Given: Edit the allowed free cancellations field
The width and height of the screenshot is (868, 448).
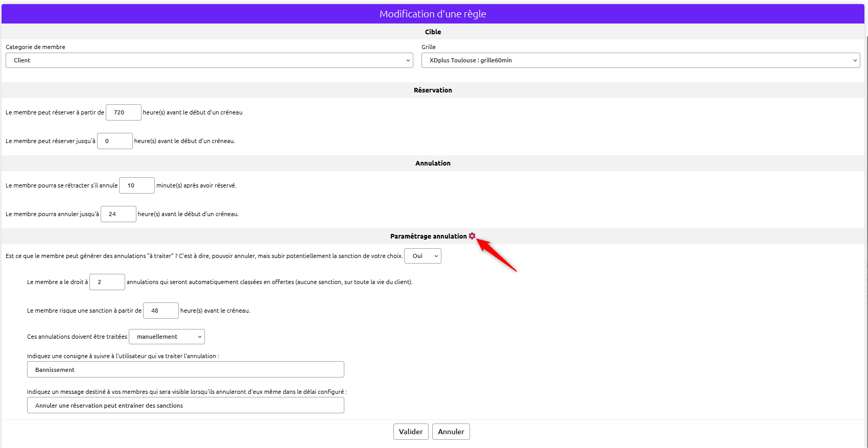Looking at the screenshot, I should 107,282.
